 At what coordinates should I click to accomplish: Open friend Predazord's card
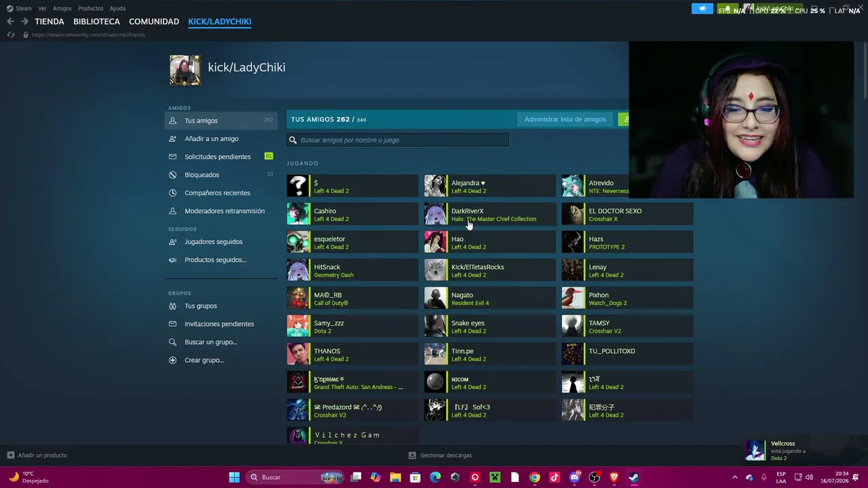click(x=352, y=410)
